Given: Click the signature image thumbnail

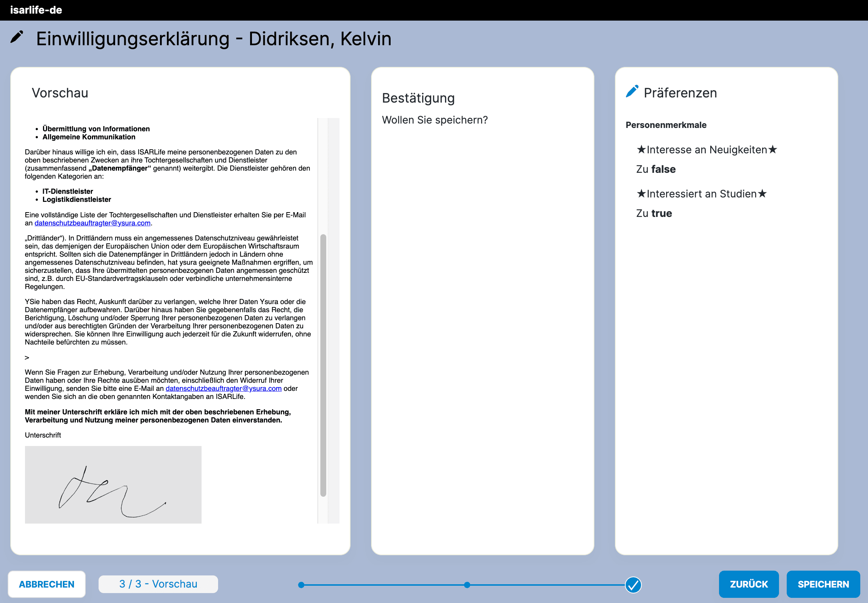Looking at the screenshot, I should [113, 484].
